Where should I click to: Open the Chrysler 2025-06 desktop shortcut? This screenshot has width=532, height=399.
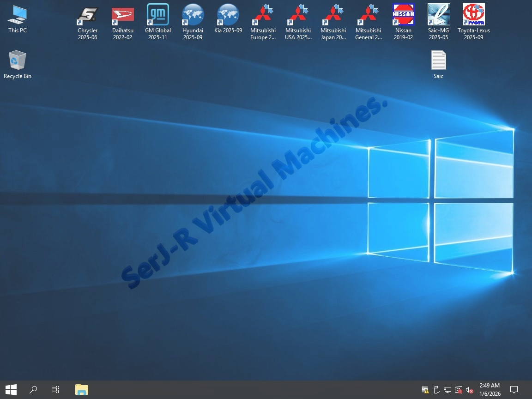click(87, 15)
